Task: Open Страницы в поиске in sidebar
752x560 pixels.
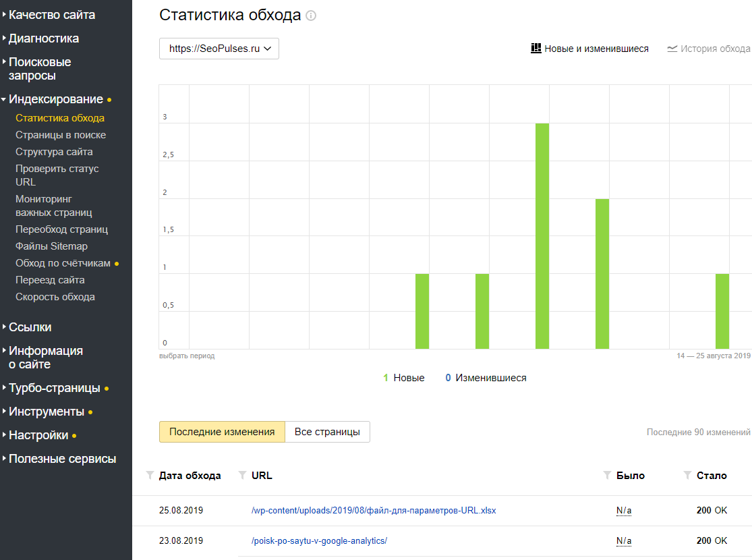Action: point(61,135)
